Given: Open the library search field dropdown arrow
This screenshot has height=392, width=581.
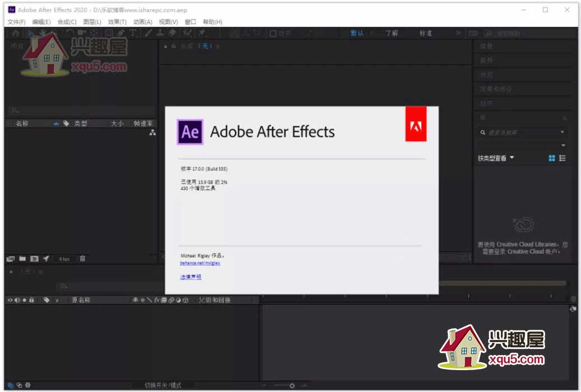Looking at the screenshot, I should pyautogui.click(x=563, y=132).
